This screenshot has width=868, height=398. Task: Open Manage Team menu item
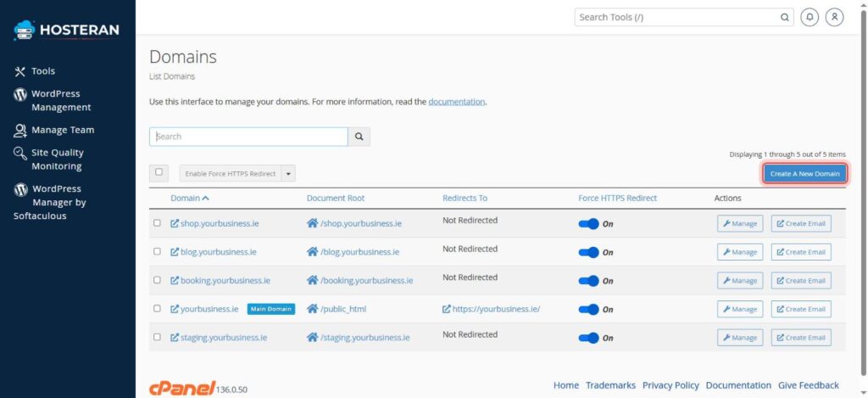coord(63,131)
